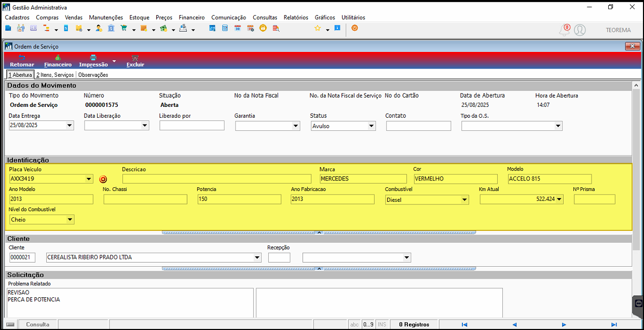Click the Recepção code input field
644x330 pixels.
tap(279, 257)
